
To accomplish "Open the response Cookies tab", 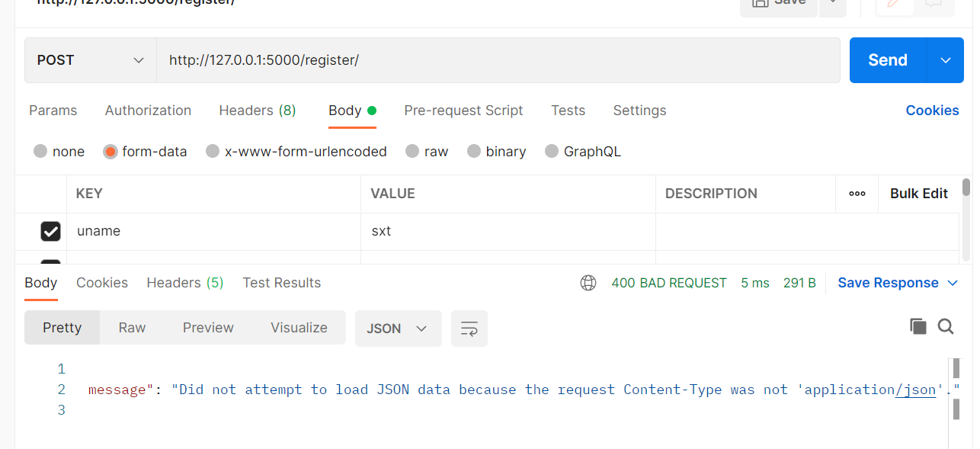I will coord(102,283).
